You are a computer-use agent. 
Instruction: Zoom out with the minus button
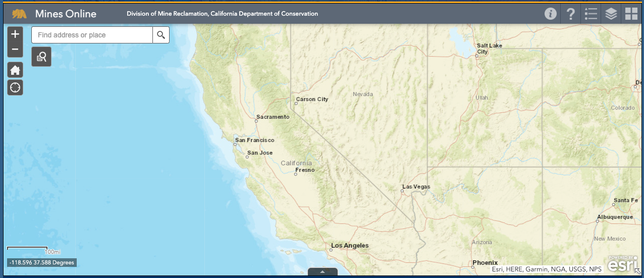tap(15, 50)
